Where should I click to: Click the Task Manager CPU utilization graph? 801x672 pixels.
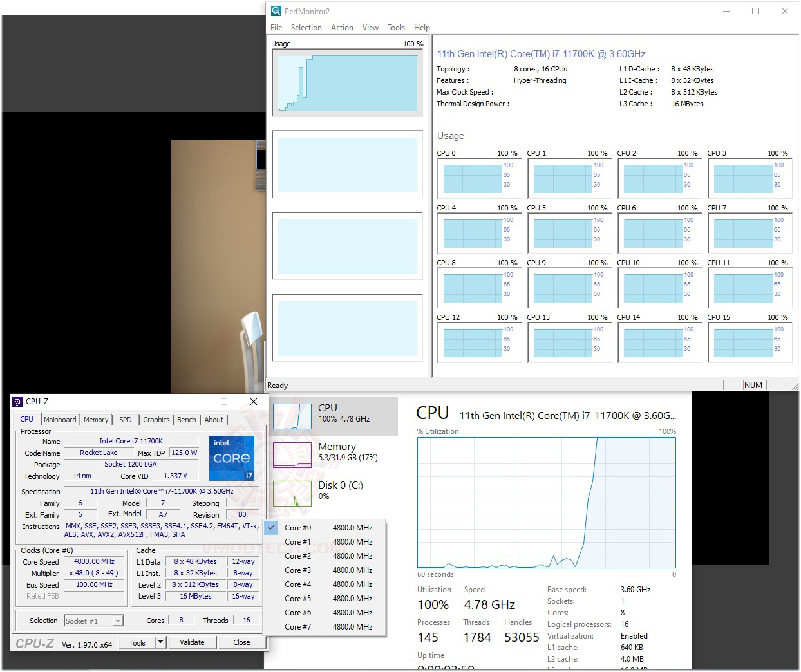click(x=547, y=503)
